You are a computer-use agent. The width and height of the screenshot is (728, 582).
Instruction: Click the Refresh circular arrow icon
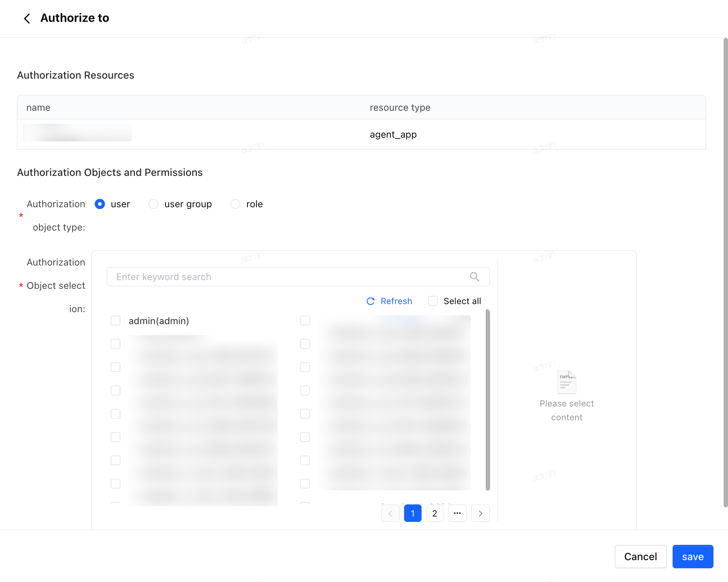(x=371, y=301)
